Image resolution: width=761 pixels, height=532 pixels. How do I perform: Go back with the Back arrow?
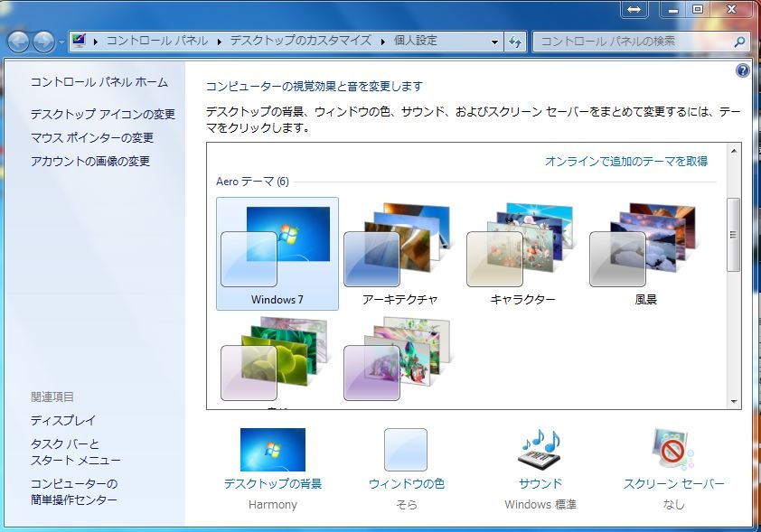click(18, 42)
